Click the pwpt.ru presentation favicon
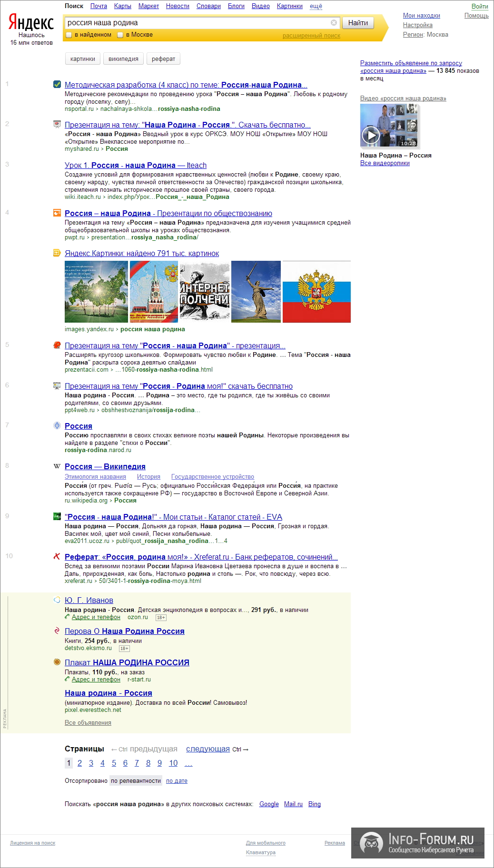 57,213
